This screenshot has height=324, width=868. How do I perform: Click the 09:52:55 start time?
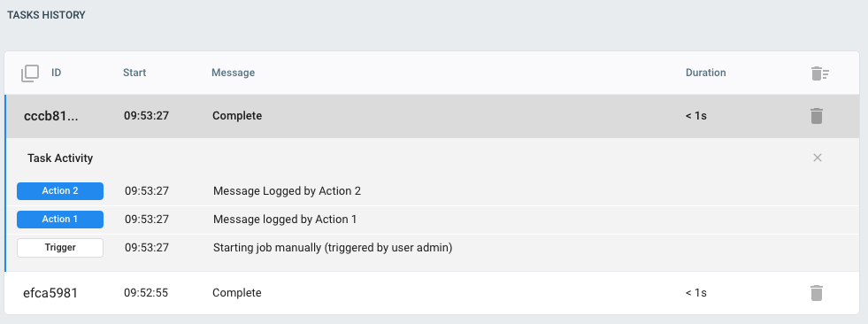[x=146, y=292]
